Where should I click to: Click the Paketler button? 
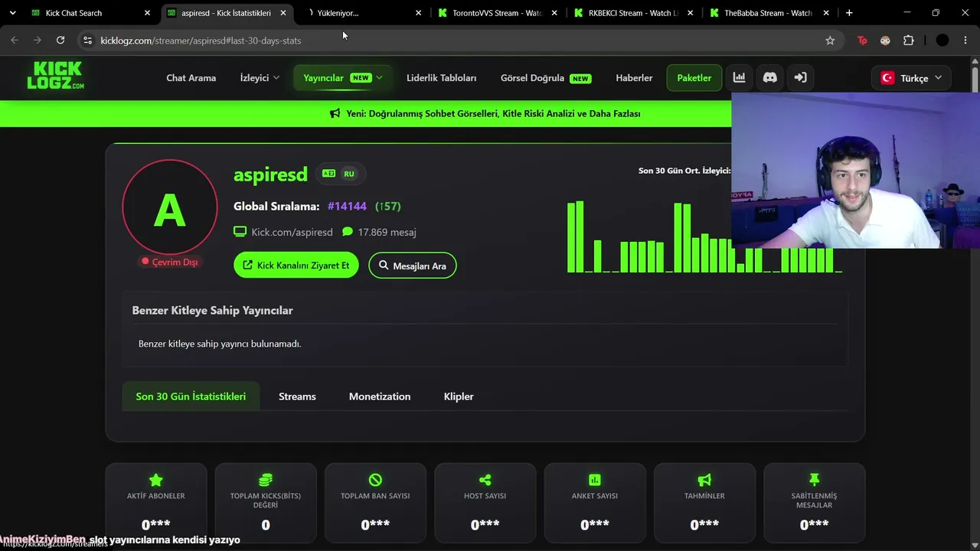point(694,77)
